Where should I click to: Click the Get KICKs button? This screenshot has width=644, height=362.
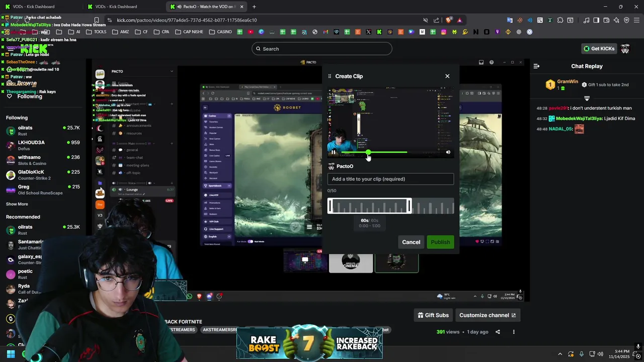click(x=599, y=49)
